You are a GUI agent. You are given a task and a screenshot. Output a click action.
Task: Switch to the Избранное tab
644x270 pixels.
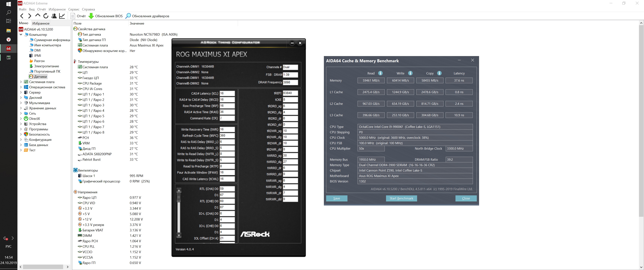pyautogui.click(x=41, y=23)
